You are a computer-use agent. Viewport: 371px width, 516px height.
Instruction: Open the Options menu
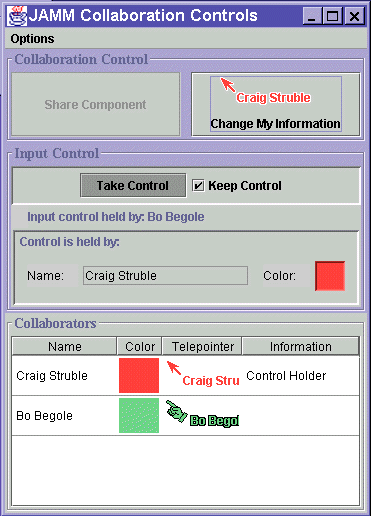(32, 39)
